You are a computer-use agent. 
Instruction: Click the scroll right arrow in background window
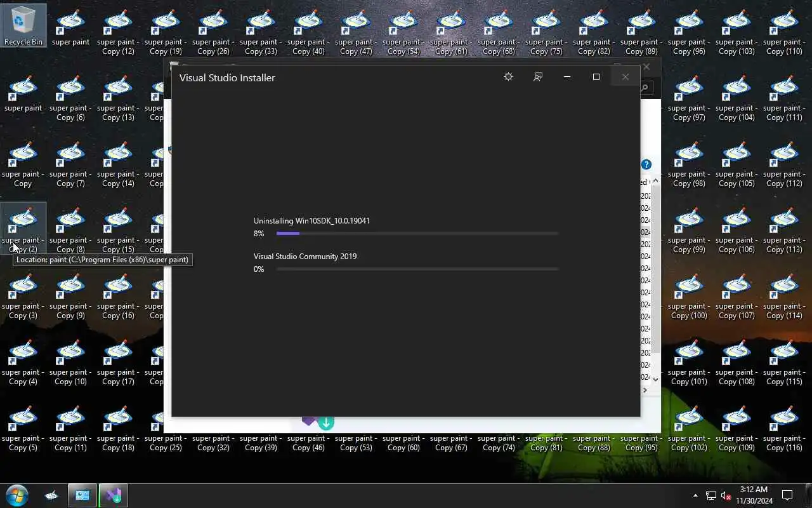coord(645,390)
